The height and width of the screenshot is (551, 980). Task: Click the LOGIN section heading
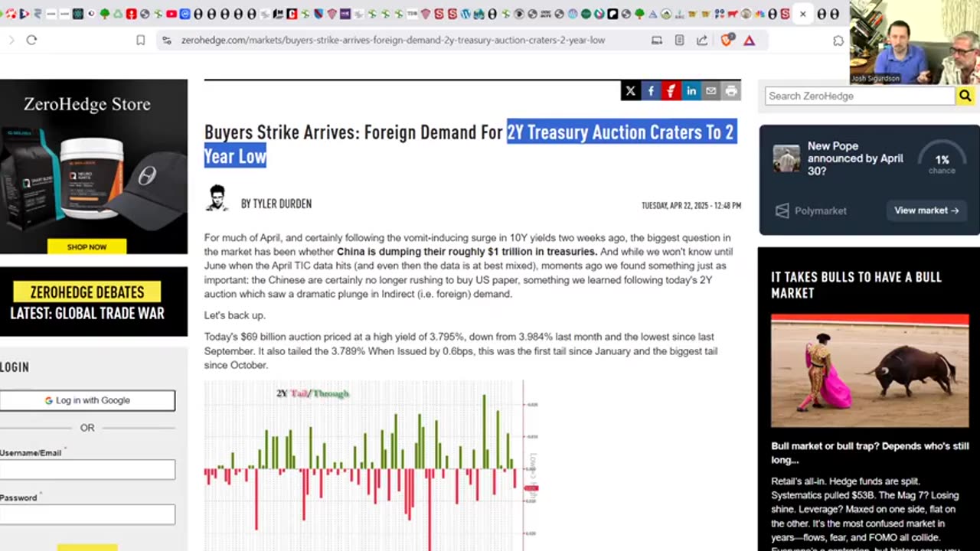[15, 367]
